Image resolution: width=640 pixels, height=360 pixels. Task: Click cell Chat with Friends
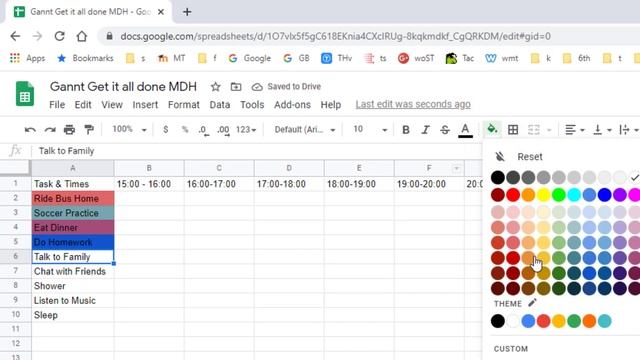[73, 271]
